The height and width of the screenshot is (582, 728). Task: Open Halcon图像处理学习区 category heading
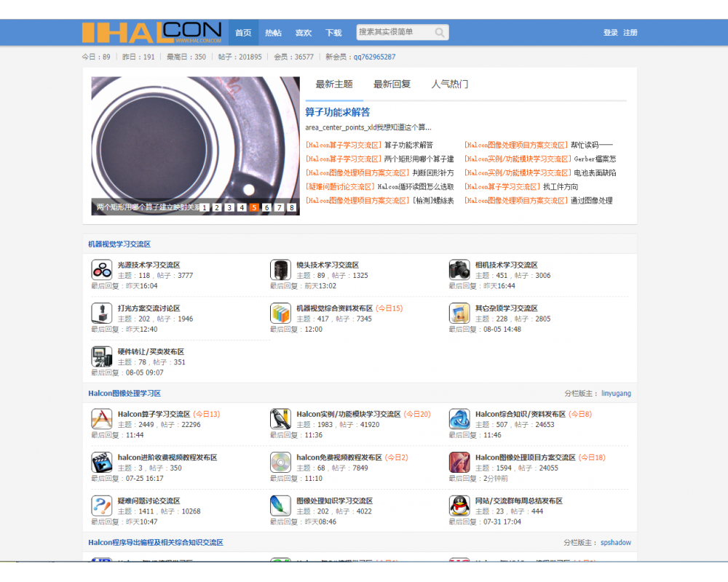point(124,393)
